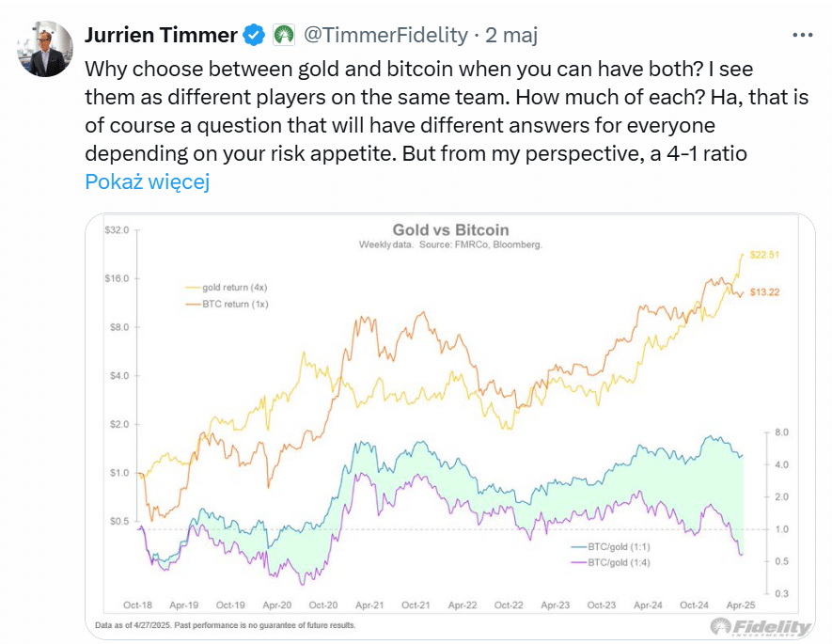
Task: Open the three-dot more options menu
Action: click(x=802, y=35)
